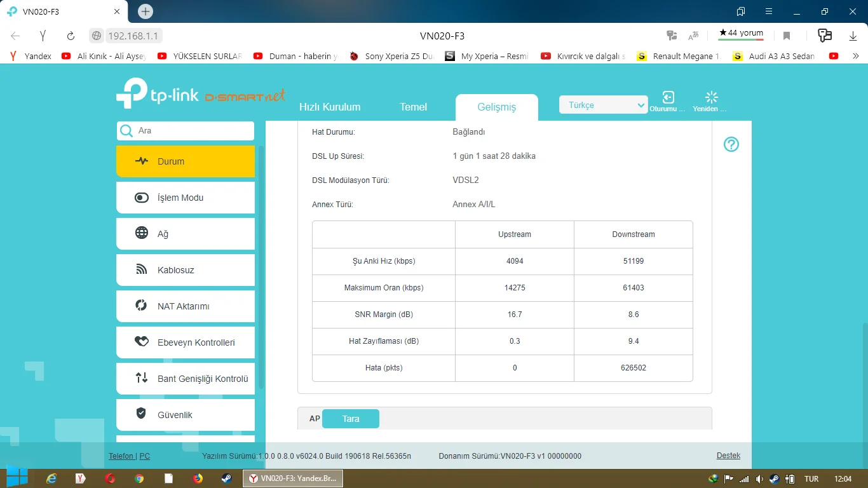Viewport: 868px width, 488px height.
Task: Open the Durum menu item
Action: tap(186, 161)
